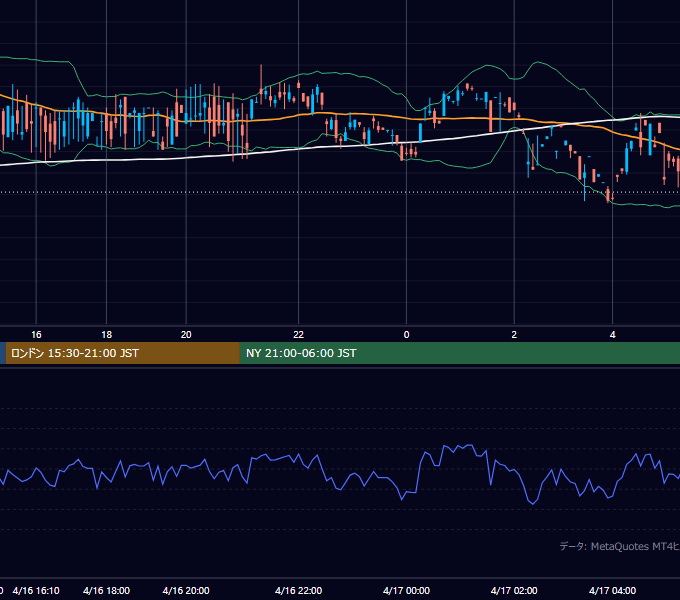Select the 20 hour label on price chart axis
This screenshot has height=600, width=680.
[x=186, y=335]
